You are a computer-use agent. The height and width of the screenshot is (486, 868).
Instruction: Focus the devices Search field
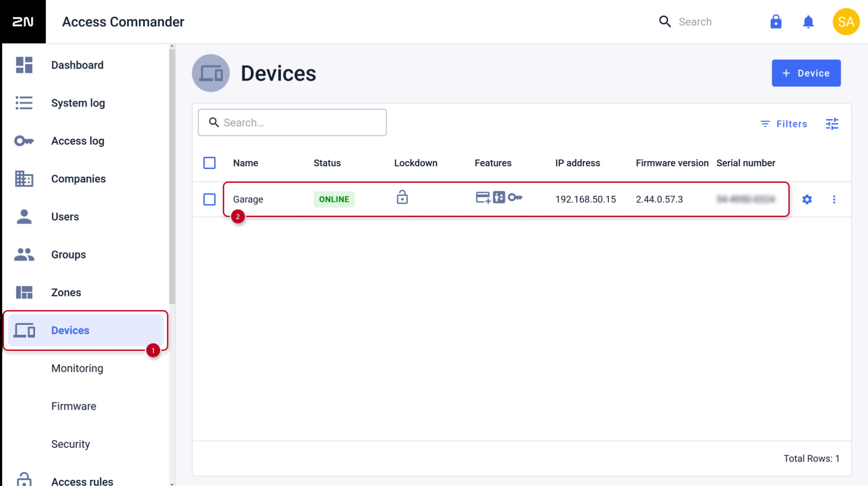292,122
